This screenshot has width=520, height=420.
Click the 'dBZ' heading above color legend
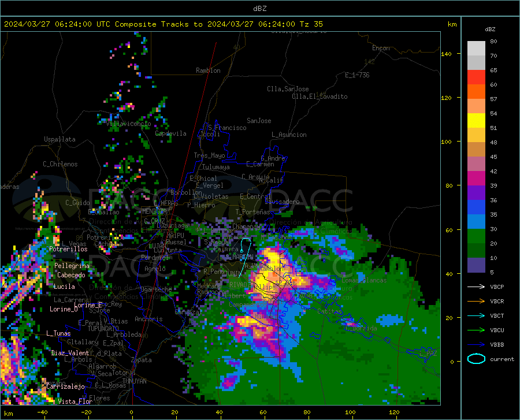coord(490,29)
